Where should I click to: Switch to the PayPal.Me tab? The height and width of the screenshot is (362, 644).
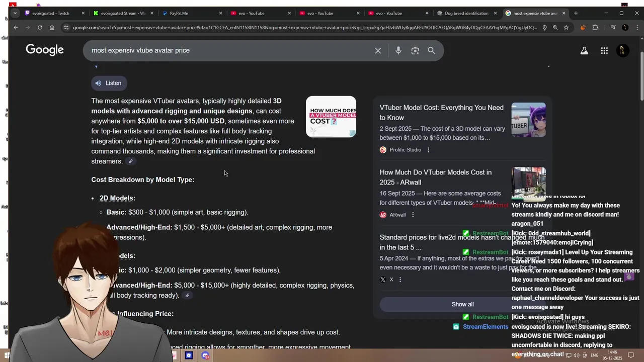(191, 13)
